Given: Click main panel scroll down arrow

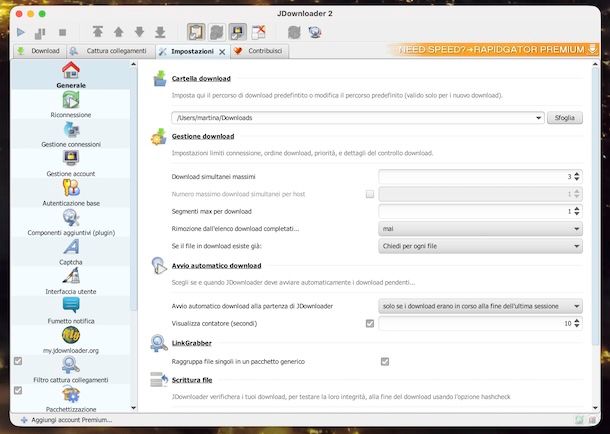Looking at the screenshot, I should click(595, 408).
